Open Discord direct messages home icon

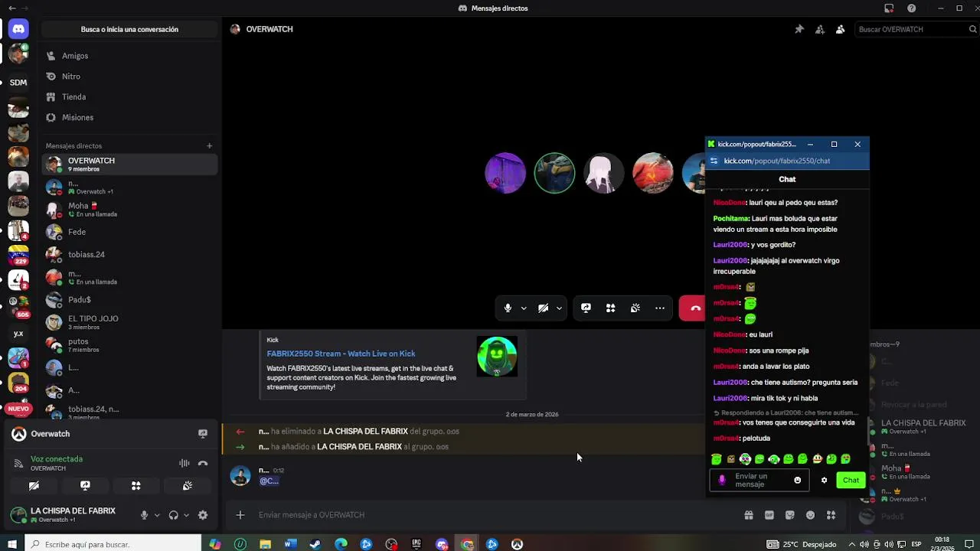coord(18,29)
